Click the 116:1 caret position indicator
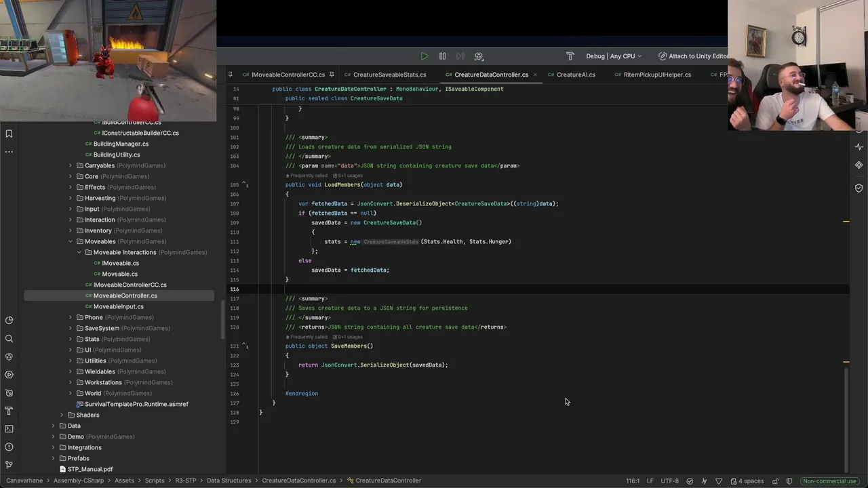 tap(633, 481)
